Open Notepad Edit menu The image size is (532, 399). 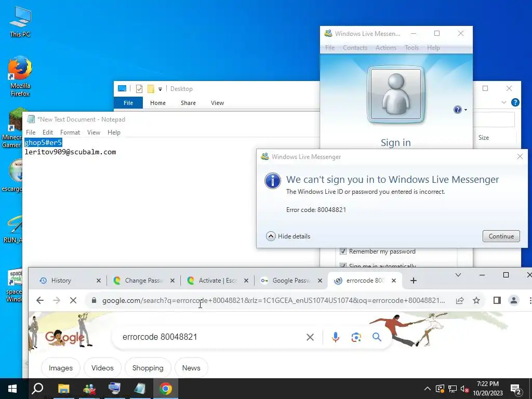47,132
